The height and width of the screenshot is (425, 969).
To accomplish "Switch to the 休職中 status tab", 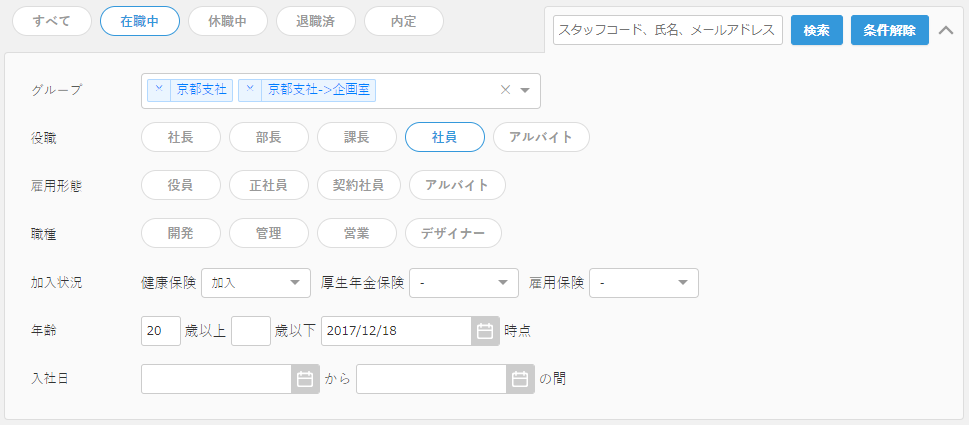I will [x=228, y=22].
